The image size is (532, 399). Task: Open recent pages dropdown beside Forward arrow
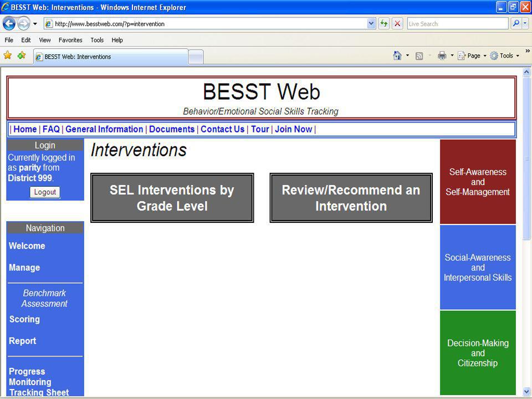(35, 24)
